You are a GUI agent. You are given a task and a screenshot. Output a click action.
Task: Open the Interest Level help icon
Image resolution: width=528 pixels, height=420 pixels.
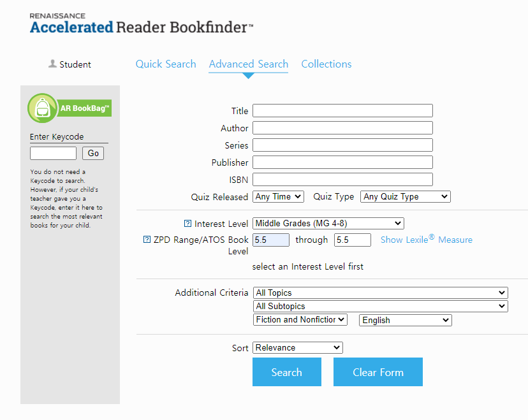[x=187, y=224]
